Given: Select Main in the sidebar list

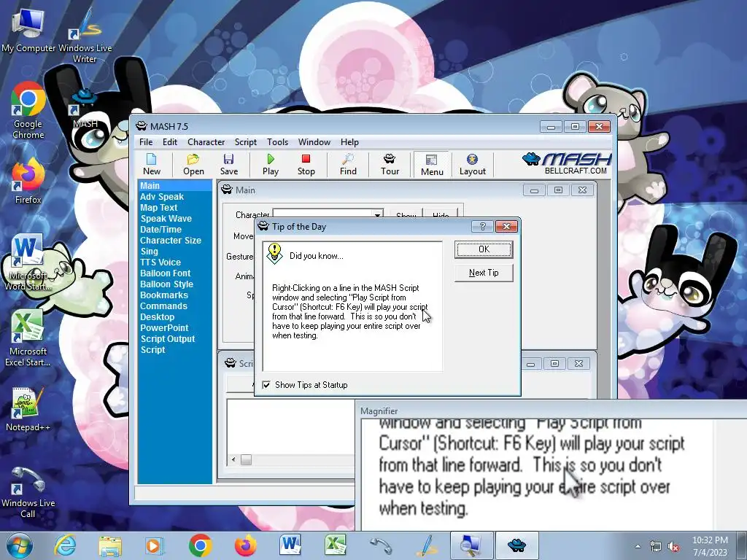Looking at the screenshot, I should point(174,186).
